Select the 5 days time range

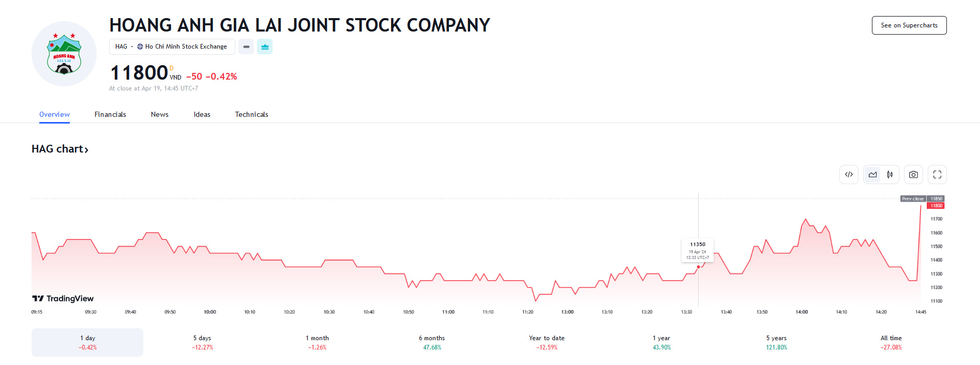pyautogui.click(x=202, y=342)
